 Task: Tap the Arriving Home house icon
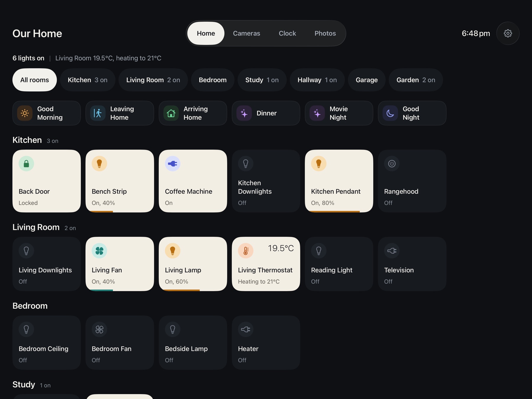(171, 113)
